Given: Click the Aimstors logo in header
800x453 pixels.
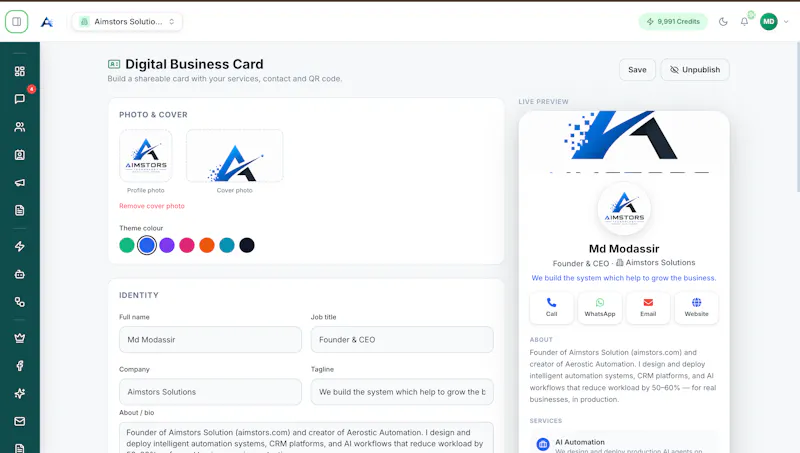Looking at the screenshot, I should 47,21.
